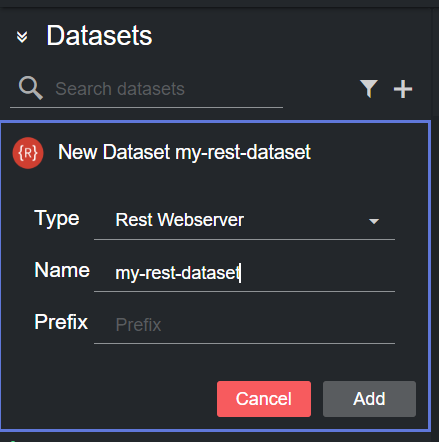This screenshot has width=439, height=442.
Task: Click the Add button
Action: (369, 399)
